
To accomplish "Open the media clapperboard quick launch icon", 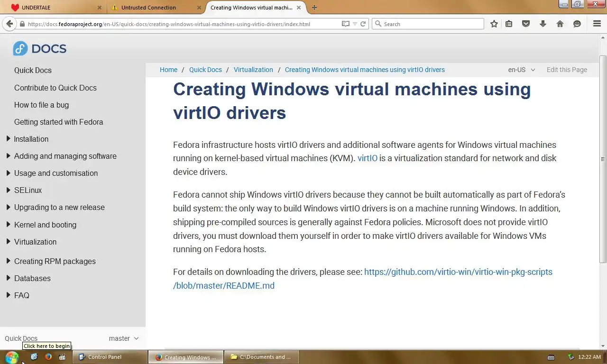I will [62, 357].
